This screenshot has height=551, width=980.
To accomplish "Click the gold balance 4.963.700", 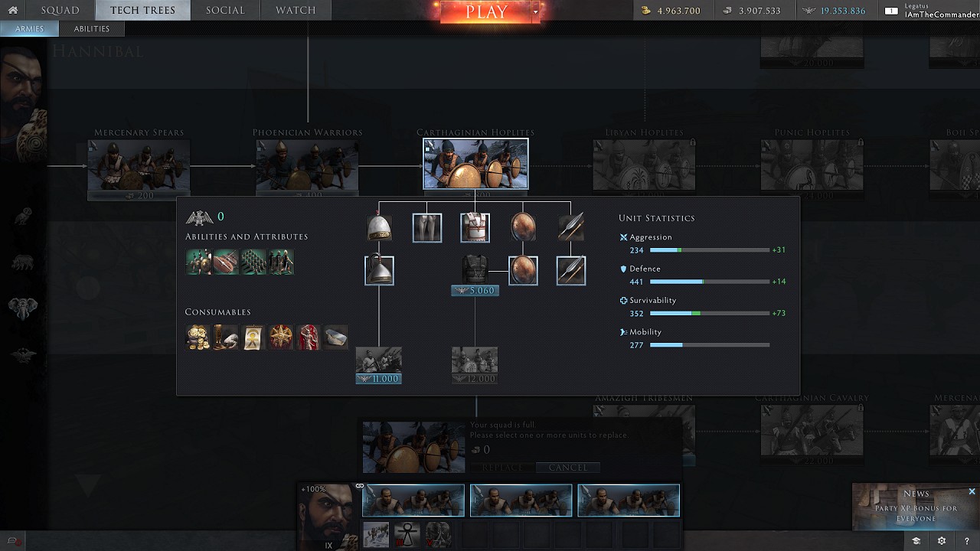I will point(671,11).
